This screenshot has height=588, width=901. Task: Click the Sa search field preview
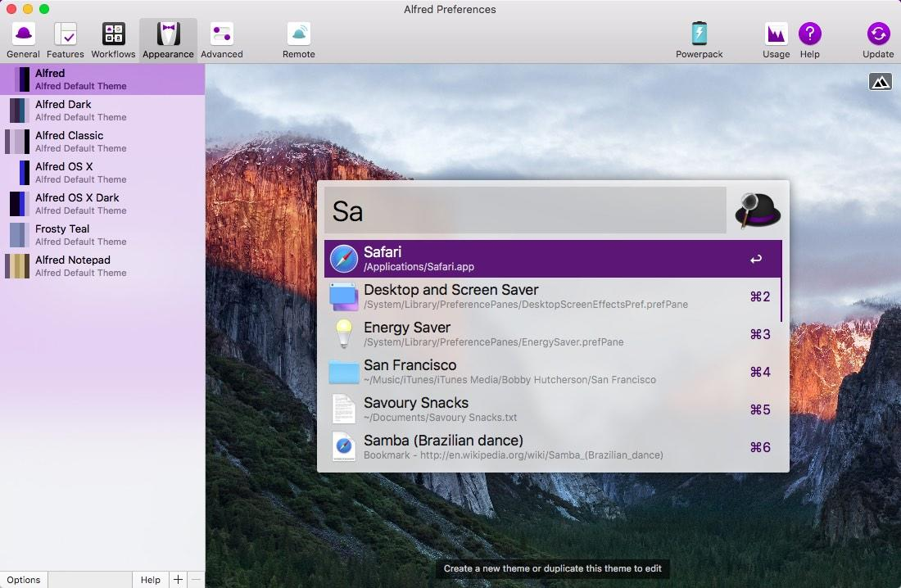tap(524, 210)
